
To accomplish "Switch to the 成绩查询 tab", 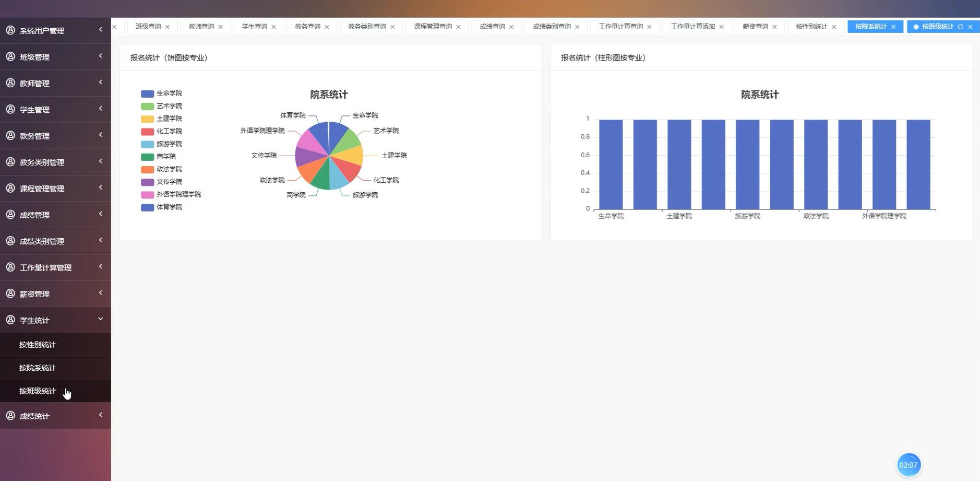I will (492, 26).
